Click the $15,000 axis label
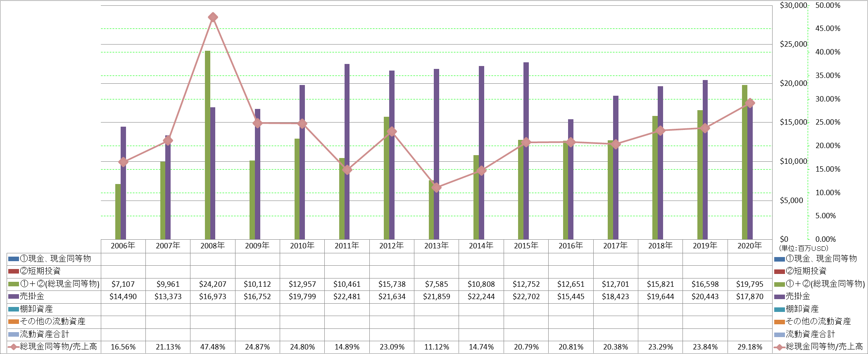 793,122
